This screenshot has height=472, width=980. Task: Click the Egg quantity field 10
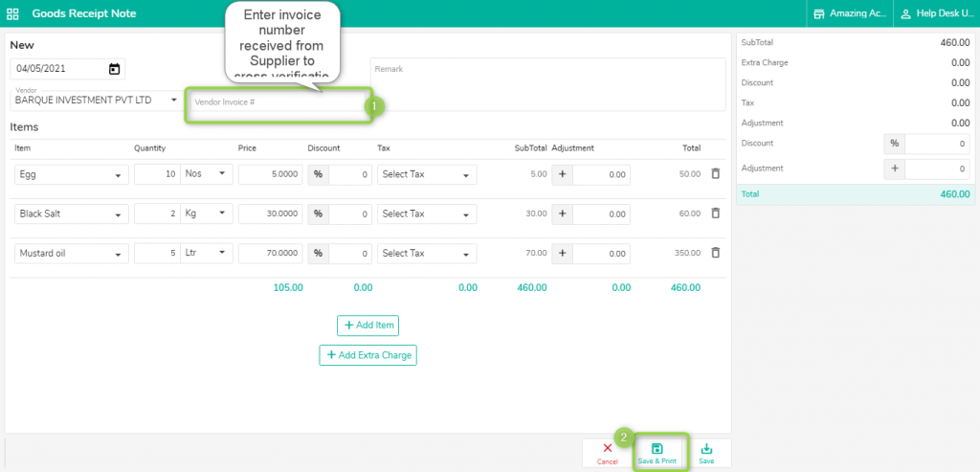pos(157,174)
